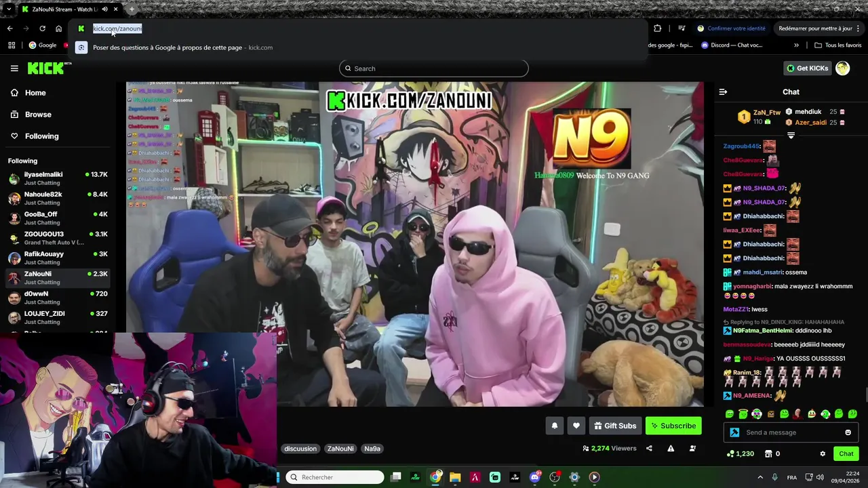868x488 pixels.
Task: Select the discuussion tag
Action: 300,449
